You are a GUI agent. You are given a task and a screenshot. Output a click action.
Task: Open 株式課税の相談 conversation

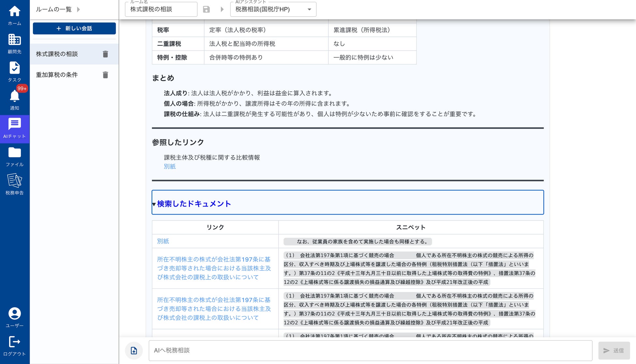pos(74,54)
